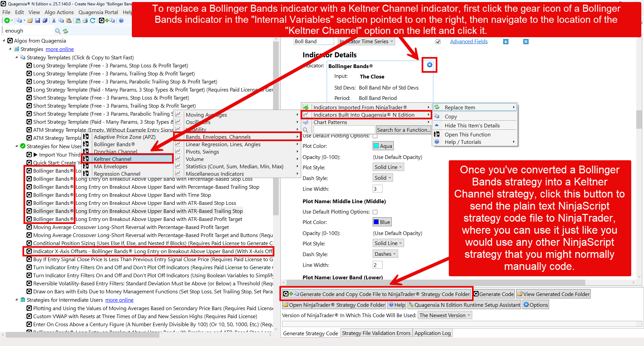Select Keltner Channel from the submenu
644x346 pixels.
[x=127, y=159]
